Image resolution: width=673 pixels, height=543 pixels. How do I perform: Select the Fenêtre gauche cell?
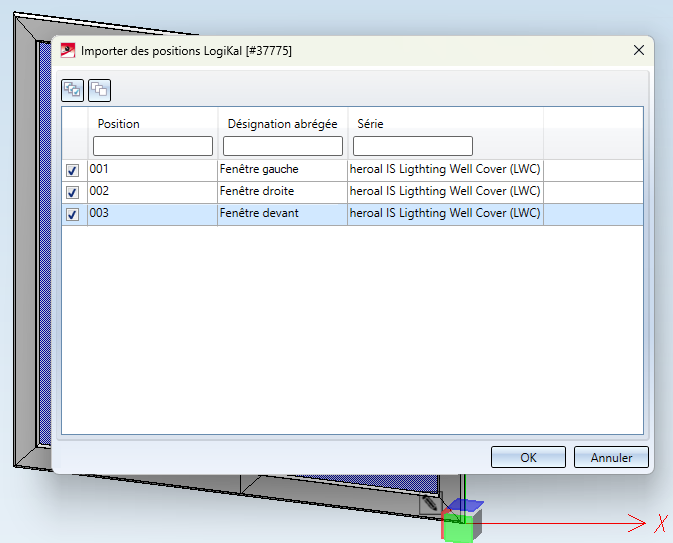(x=282, y=170)
